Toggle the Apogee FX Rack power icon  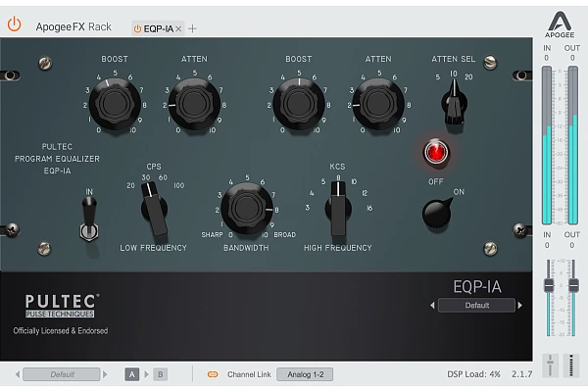click(x=15, y=24)
